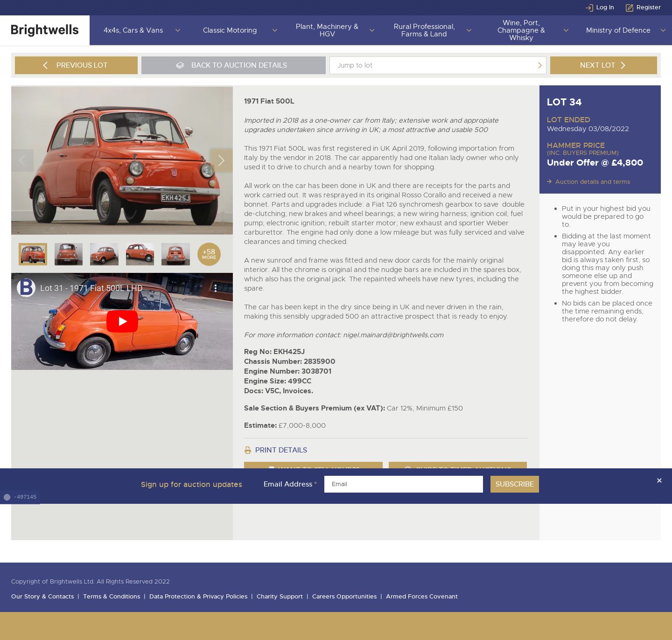This screenshot has width=672, height=640.
Task: Open the 4x4s, Cars & Vans menu
Action: (133, 30)
